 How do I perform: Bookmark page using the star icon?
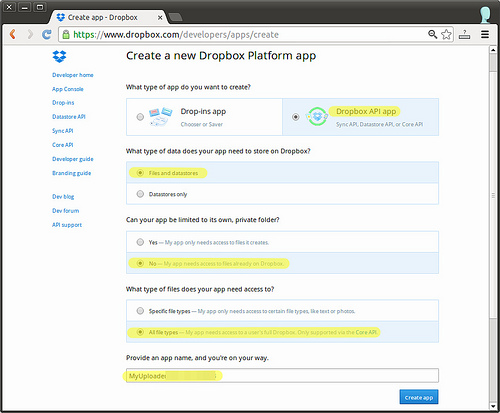click(446, 34)
